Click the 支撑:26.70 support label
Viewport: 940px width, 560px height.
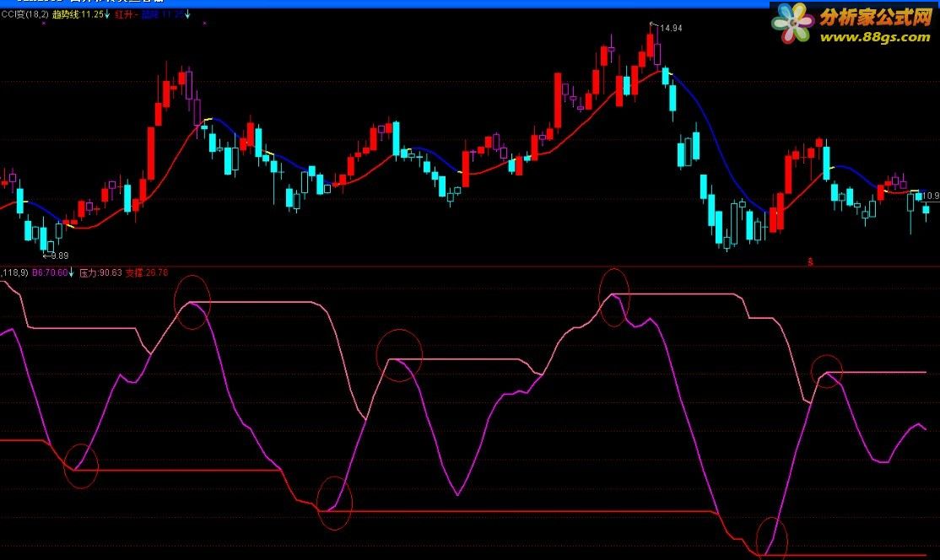[147, 272]
